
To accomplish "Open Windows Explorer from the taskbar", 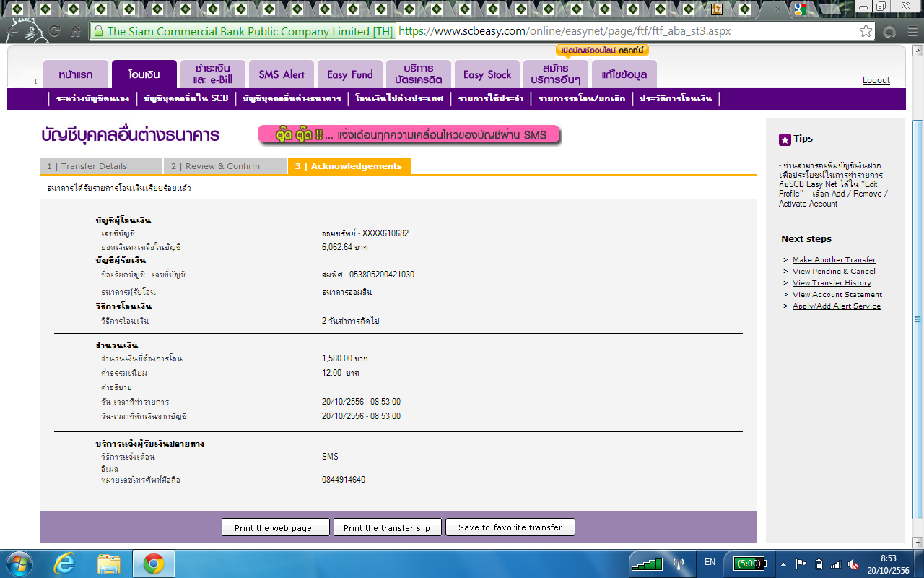I will [x=109, y=563].
